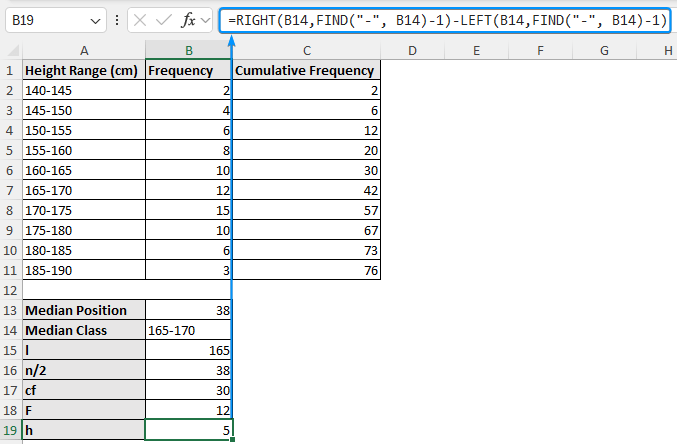Click the Select All corner triangle

(11, 50)
